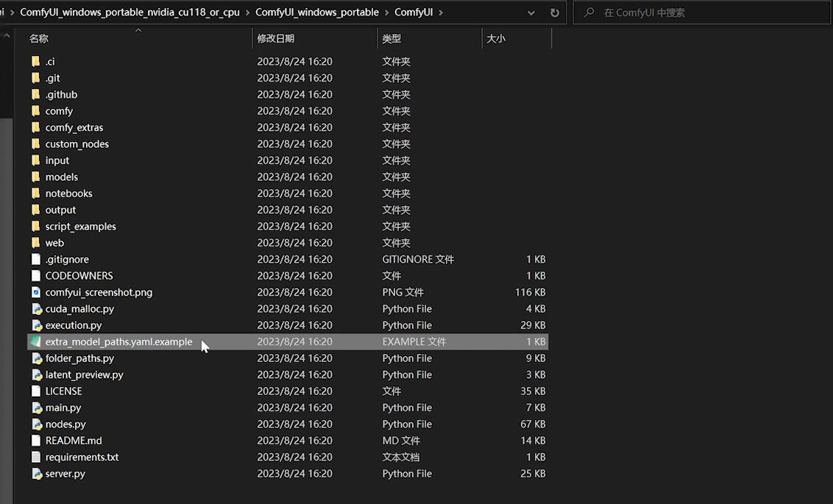Click the main.py file name
The width and height of the screenshot is (833, 504).
pyautogui.click(x=63, y=408)
